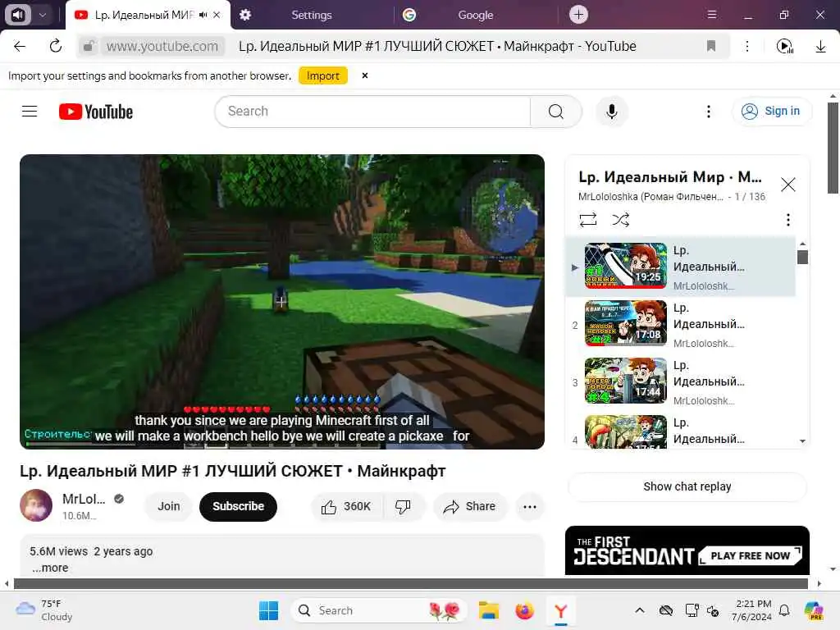Click the Join button
The width and height of the screenshot is (840, 630).
click(x=169, y=506)
